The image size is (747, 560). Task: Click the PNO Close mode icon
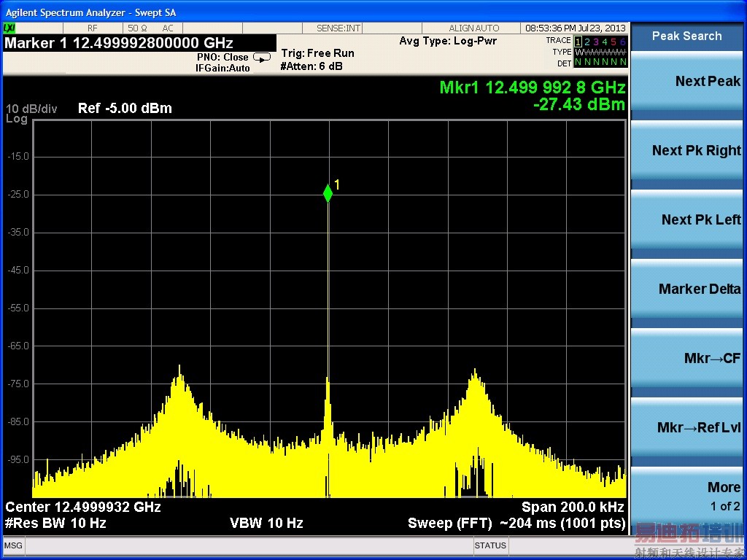261,57
